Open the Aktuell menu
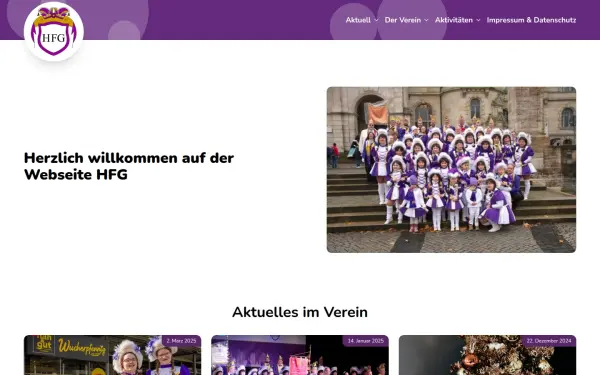The width and height of the screenshot is (600, 375). tap(358, 20)
